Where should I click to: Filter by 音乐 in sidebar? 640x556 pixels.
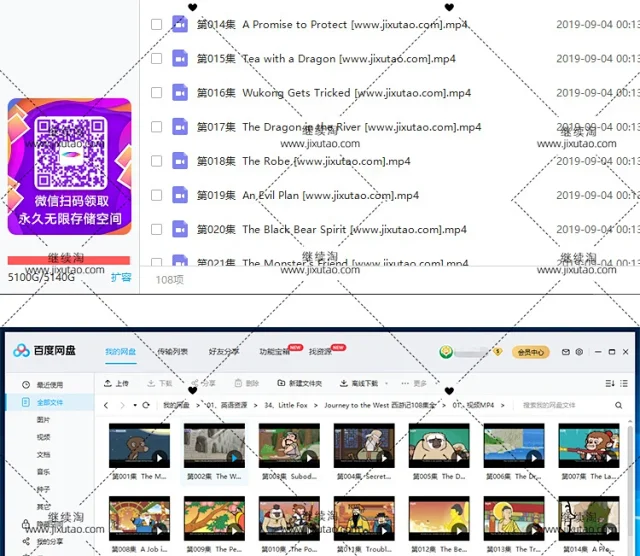pos(43,472)
